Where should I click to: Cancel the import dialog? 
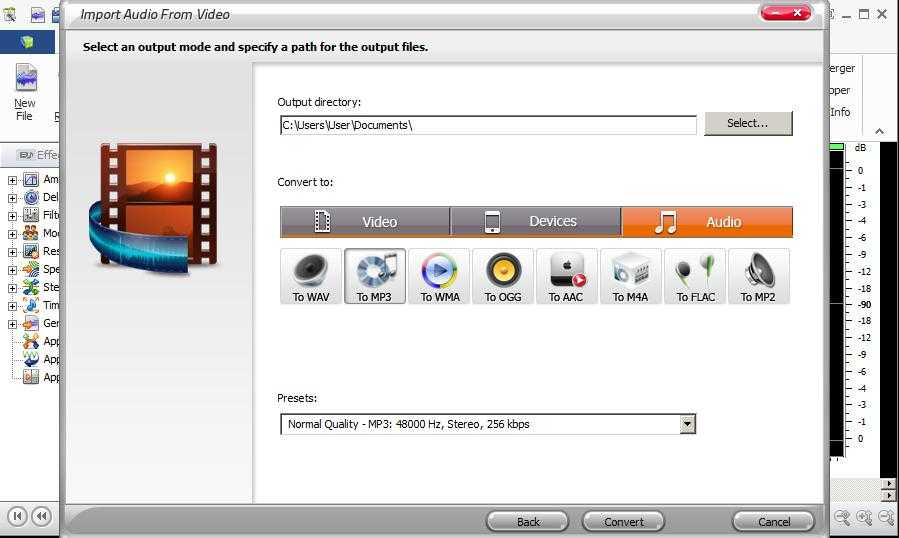(x=773, y=521)
